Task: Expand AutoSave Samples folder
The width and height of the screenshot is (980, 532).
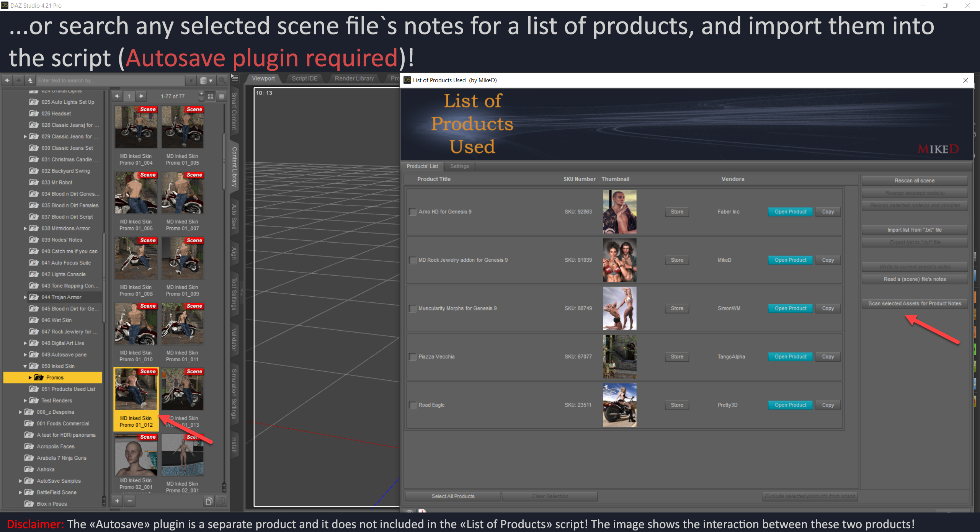Action: pos(21,481)
